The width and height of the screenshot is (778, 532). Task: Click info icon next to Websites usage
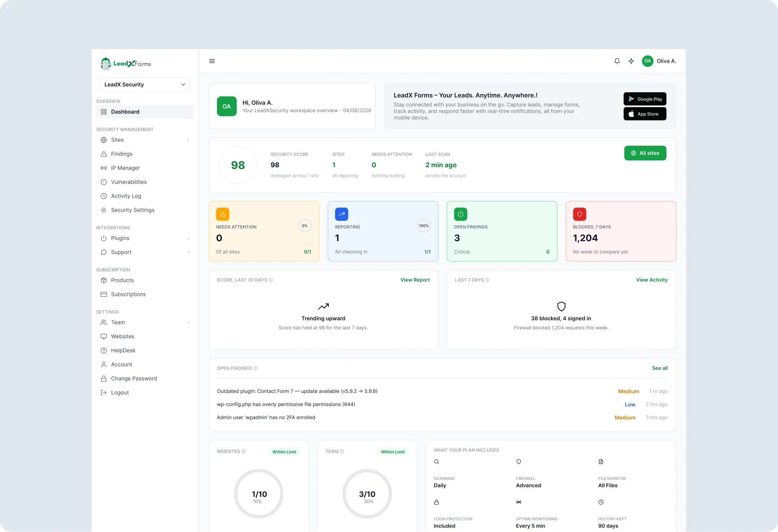pos(243,452)
